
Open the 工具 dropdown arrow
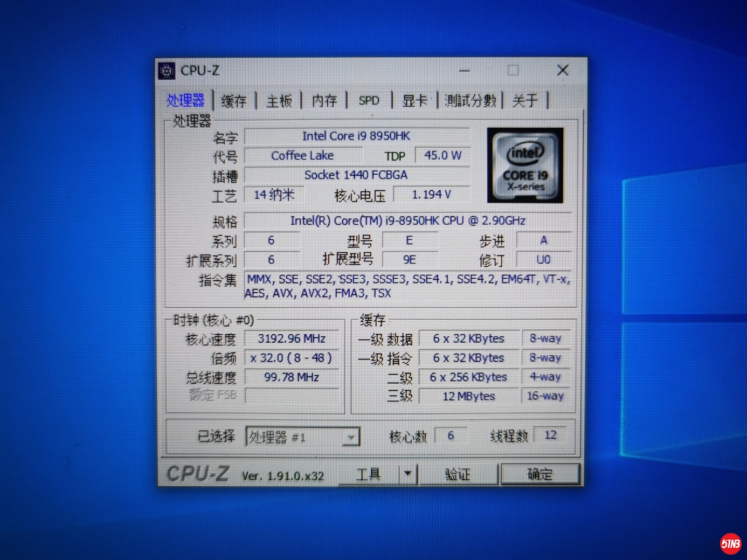point(408,474)
